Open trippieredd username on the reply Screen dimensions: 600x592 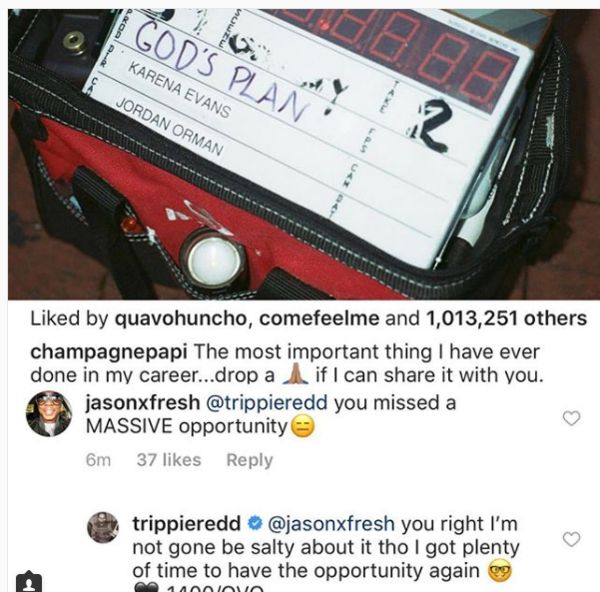(x=186, y=524)
